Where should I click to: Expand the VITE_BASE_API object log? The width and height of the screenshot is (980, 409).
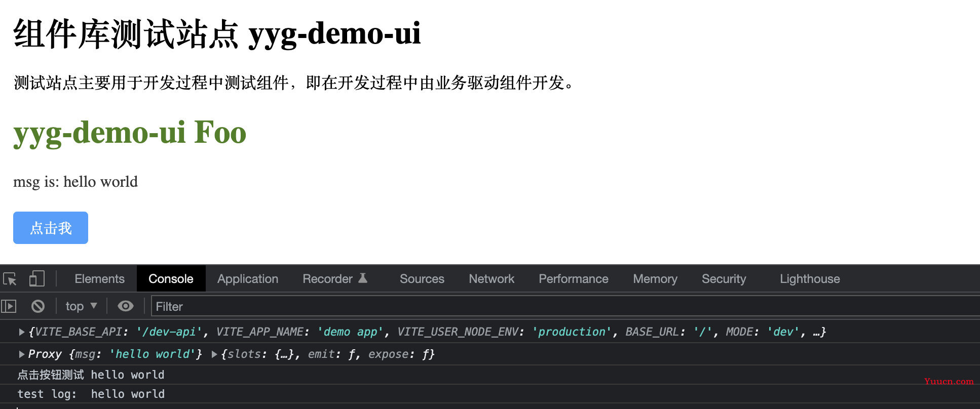point(22,332)
